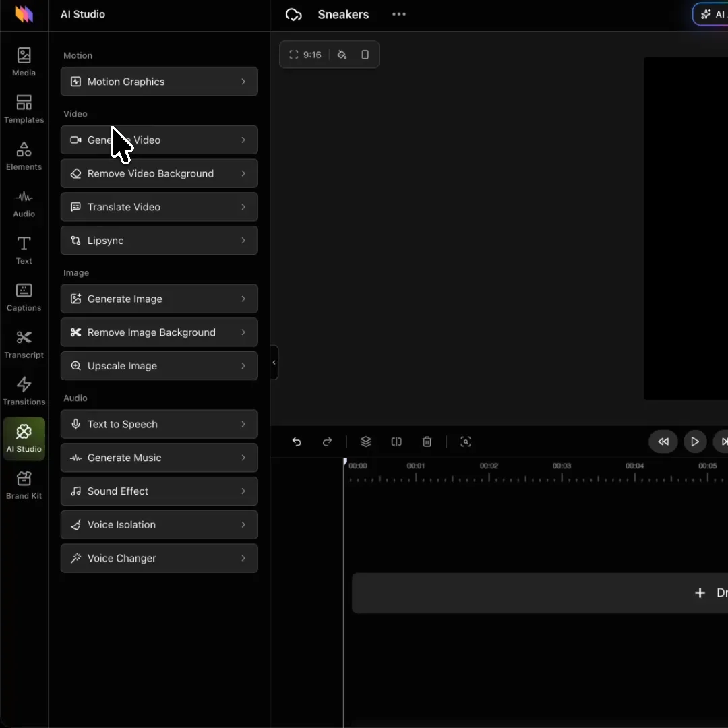Open the Voice Isolation tool
Image resolution: width=728 pixels, height=728 pixels.
(x=159, y=524)
